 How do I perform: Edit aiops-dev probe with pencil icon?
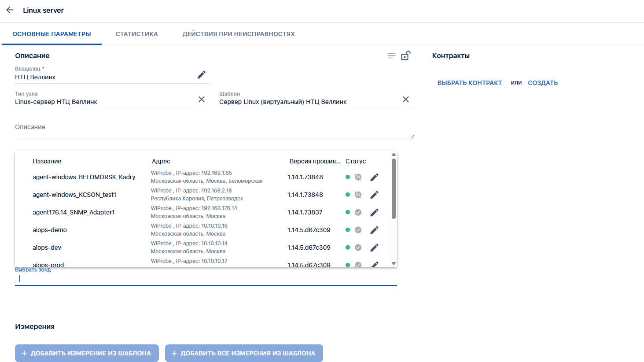pyautogui.click(x=374, y=247)
